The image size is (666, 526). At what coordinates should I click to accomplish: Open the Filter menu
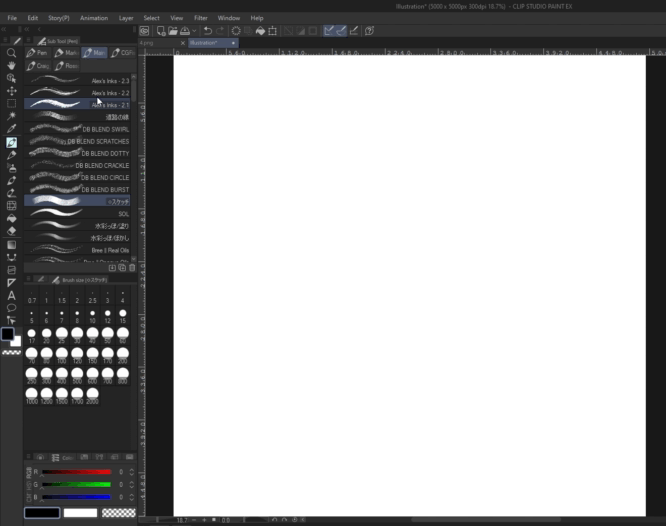pos(200,18)
